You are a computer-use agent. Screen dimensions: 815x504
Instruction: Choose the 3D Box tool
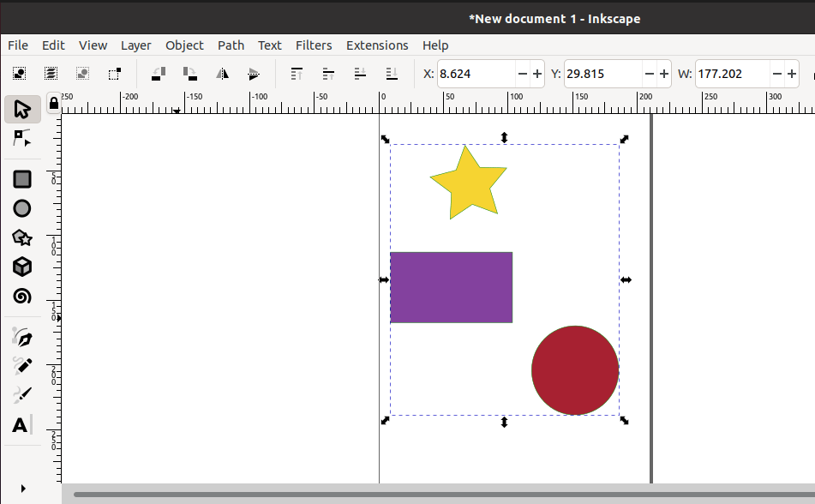pos(21,267)
